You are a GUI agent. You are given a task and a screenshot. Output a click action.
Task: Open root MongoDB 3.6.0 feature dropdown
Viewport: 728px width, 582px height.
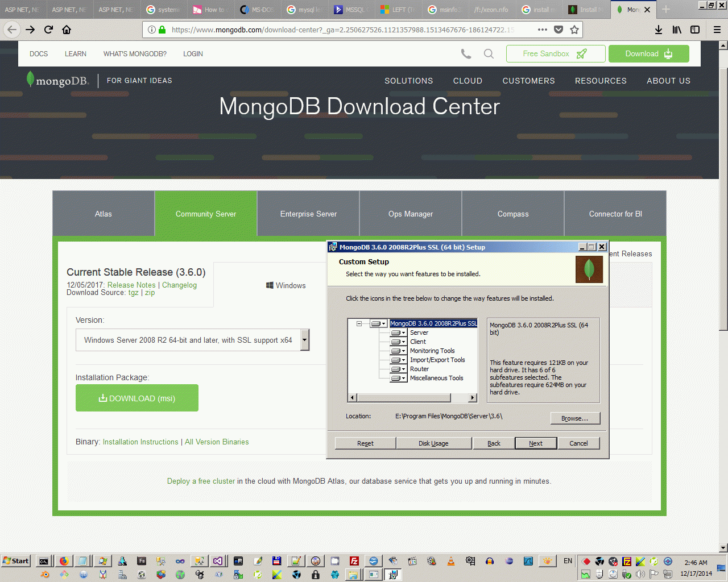point(378,323)
